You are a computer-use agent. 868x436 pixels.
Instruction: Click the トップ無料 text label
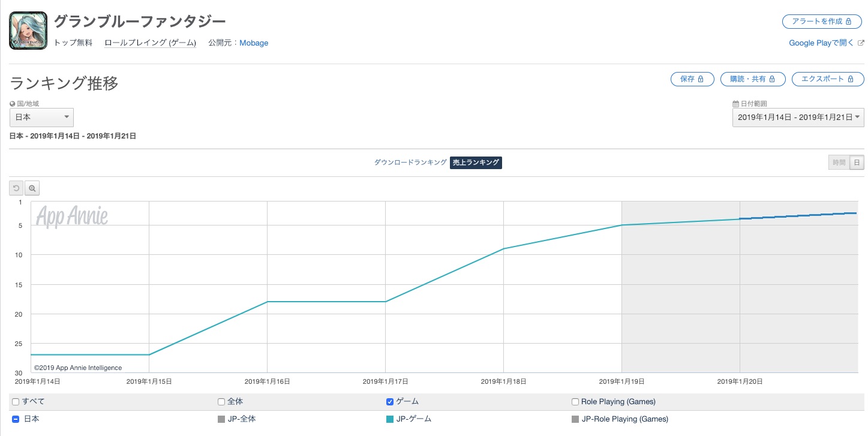(73, 43)
